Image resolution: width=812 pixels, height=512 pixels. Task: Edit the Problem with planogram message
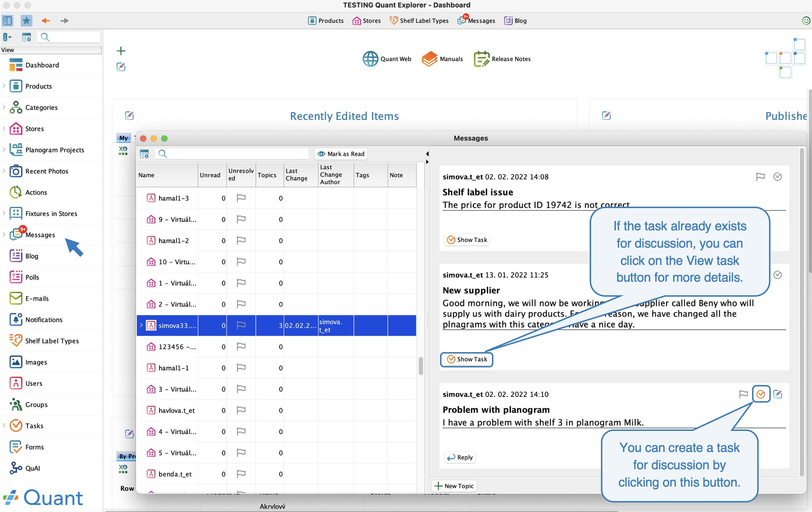point(778,394)
